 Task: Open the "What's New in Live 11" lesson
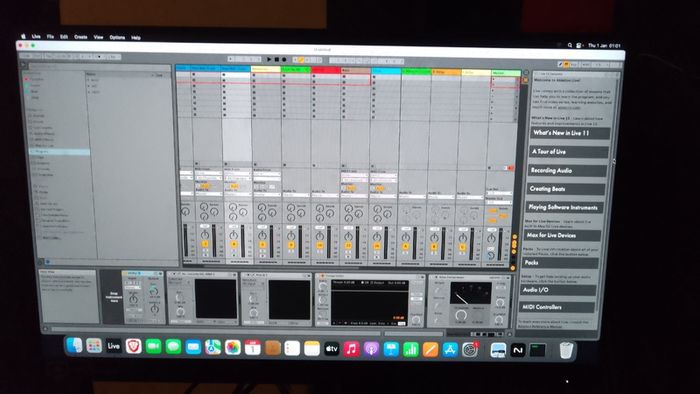coord(570,133)
